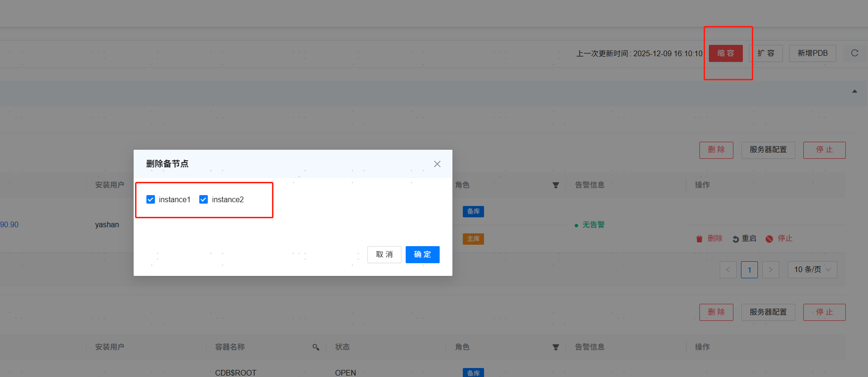Close the 删除备节点 dialog with X
This screenshot has height=377, width=868.
tap(437, 164)
